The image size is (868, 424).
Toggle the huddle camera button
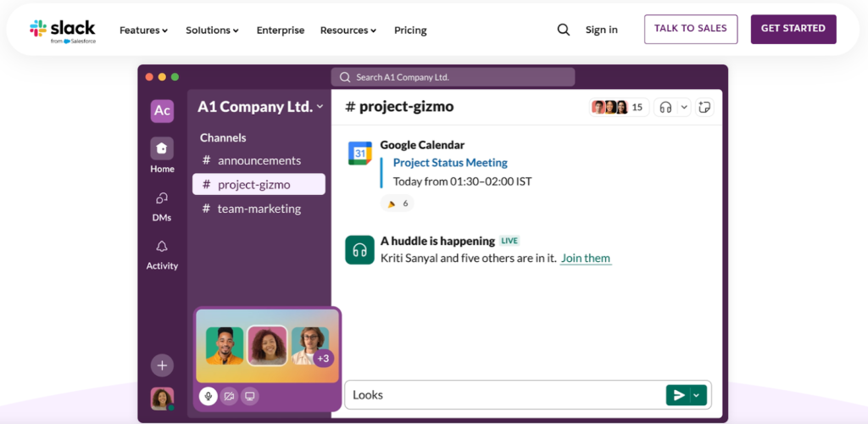point(229,396)
